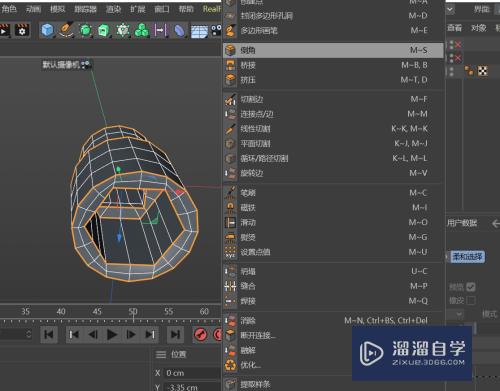Click the purple Symmetry/instance arrow icon
This screenshot has width=500, height=391.
click(x=160, y=30)
